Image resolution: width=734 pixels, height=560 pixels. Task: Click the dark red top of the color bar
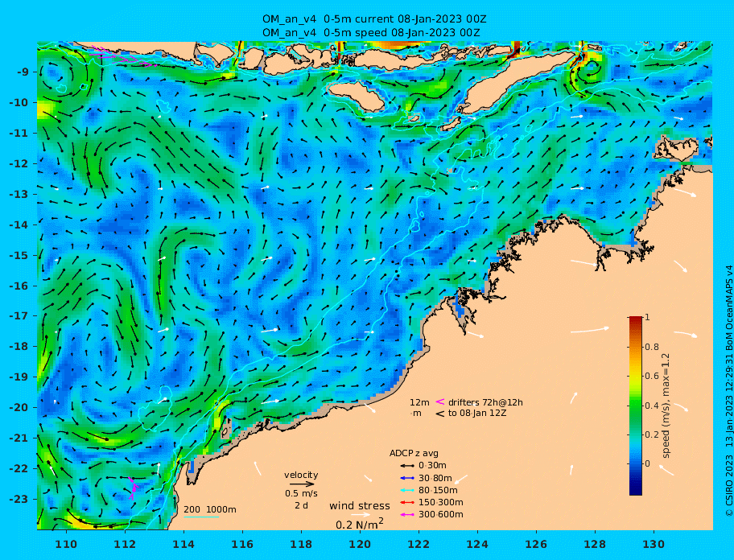(636, 319)
